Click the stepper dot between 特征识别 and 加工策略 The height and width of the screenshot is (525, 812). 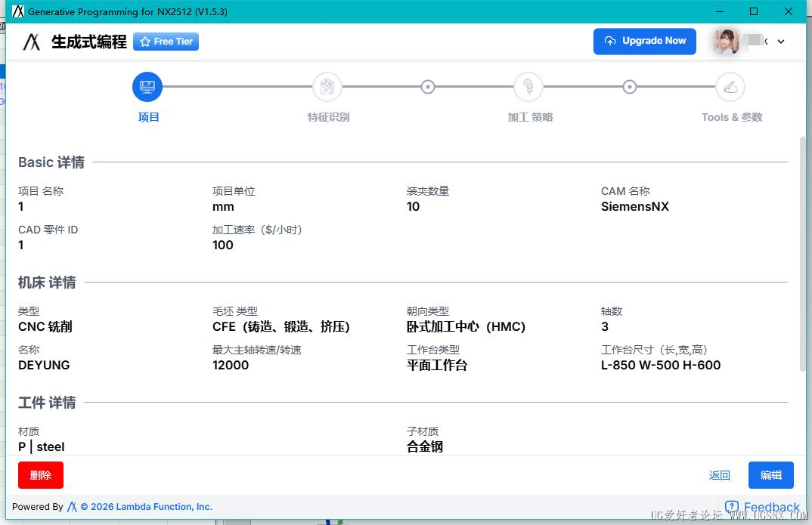428,87
